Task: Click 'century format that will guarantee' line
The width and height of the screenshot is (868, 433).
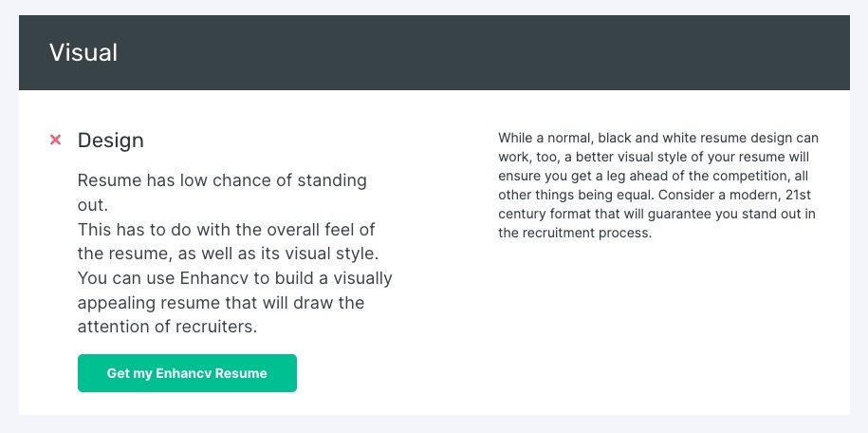Action: pyautogui.click(x=656, y=214)
